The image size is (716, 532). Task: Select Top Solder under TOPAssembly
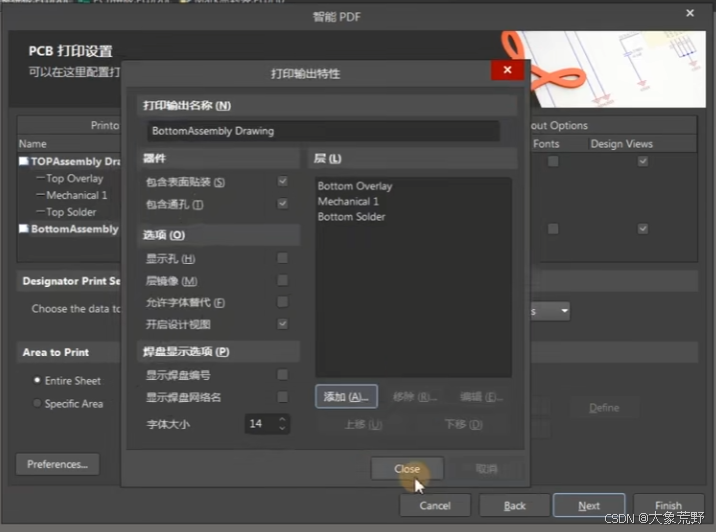tap(71, 212)
